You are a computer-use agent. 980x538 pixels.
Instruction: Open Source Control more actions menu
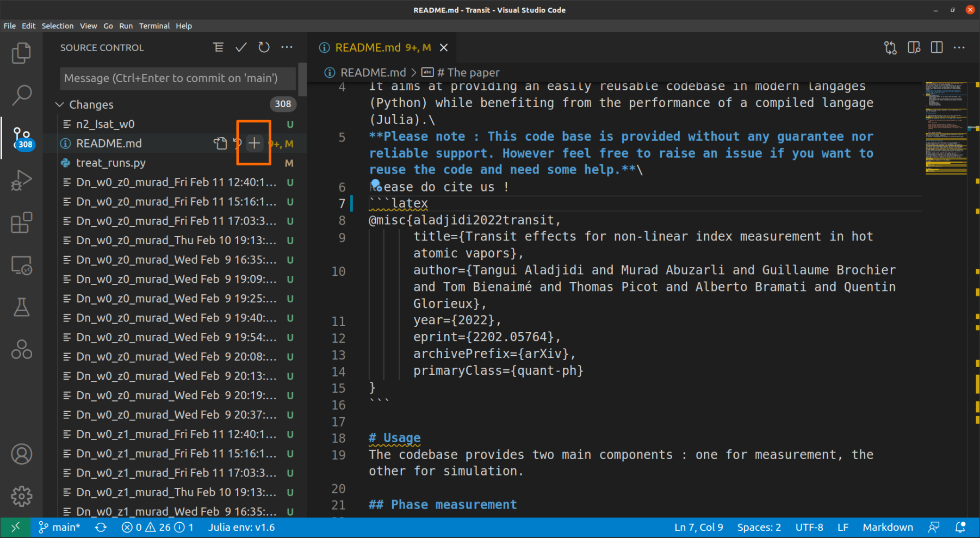click(x=287, y=48)
